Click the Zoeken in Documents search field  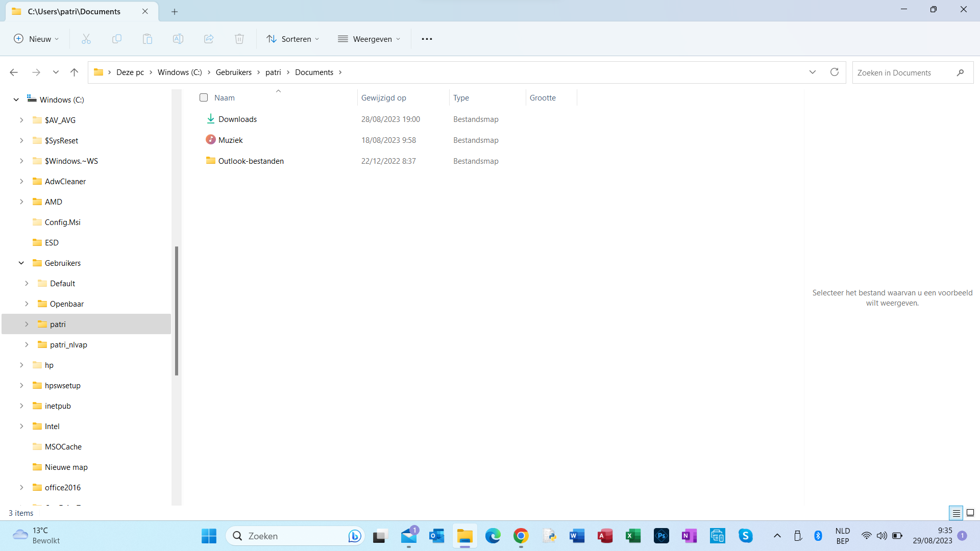(903, 72)
